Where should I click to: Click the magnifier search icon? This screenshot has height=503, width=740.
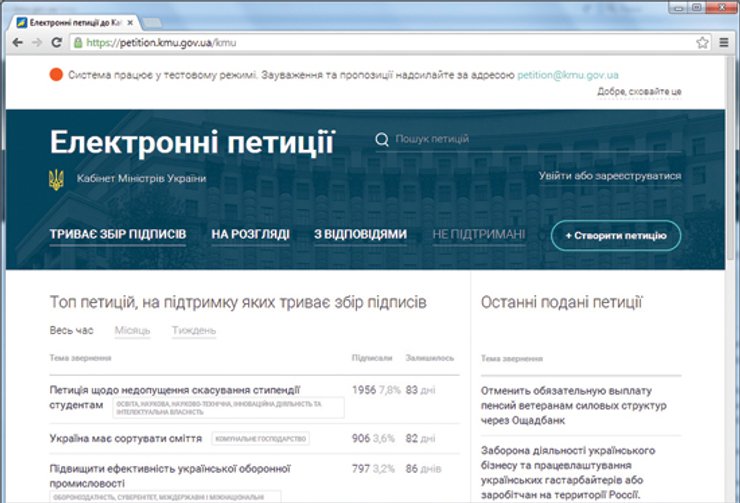pos(381,140)
